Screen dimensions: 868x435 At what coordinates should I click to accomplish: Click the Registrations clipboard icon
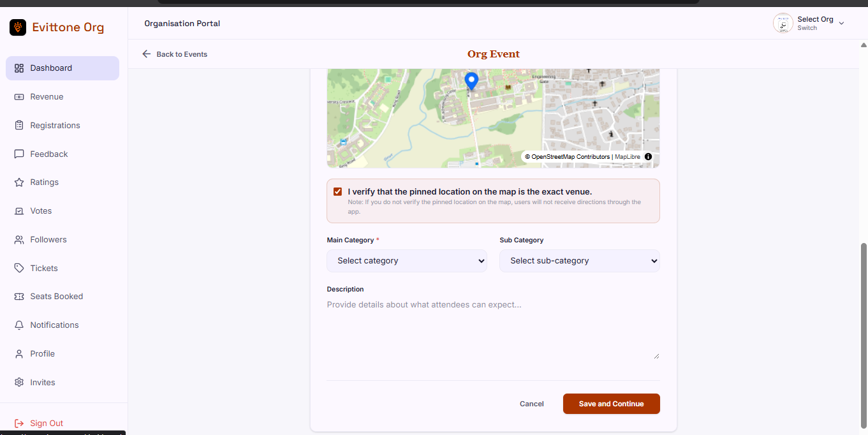19,126
